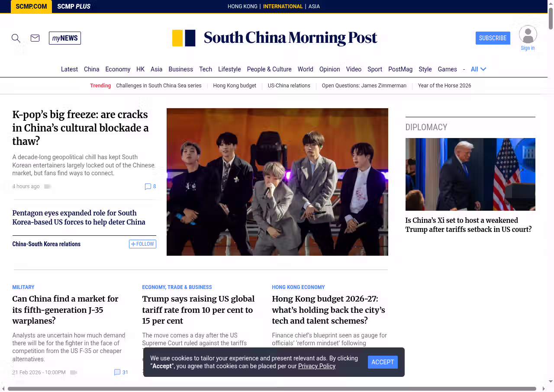Screen dimensions: 554x392
Task: Open the Hong Kong budget trending topic
Action: coord(235,86)
